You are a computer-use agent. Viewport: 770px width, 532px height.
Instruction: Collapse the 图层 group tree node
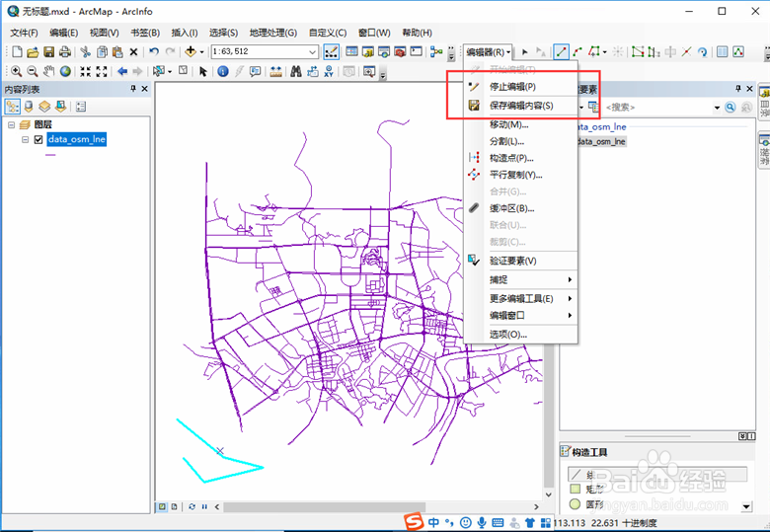pyautogui.click(x=11, y=125)
